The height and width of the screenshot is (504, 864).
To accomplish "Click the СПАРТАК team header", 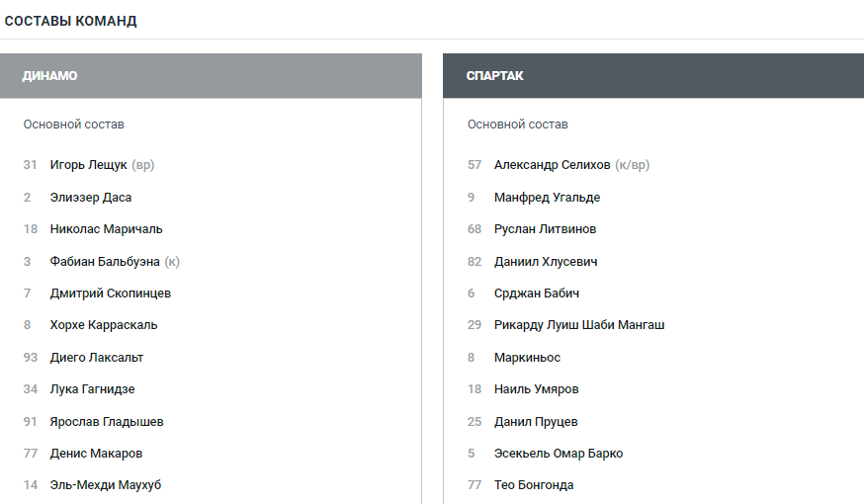I will point(495,76).
